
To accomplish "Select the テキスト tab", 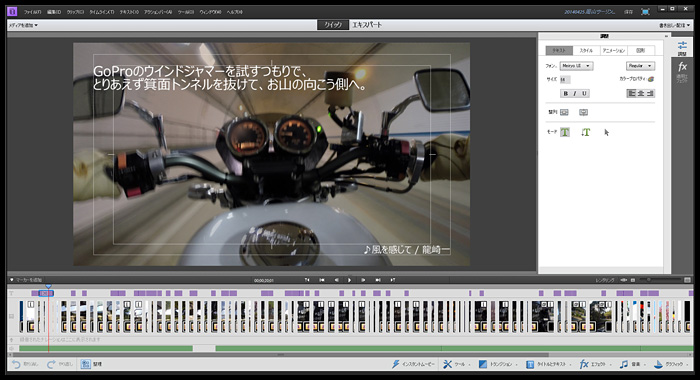I will [559, 50].
